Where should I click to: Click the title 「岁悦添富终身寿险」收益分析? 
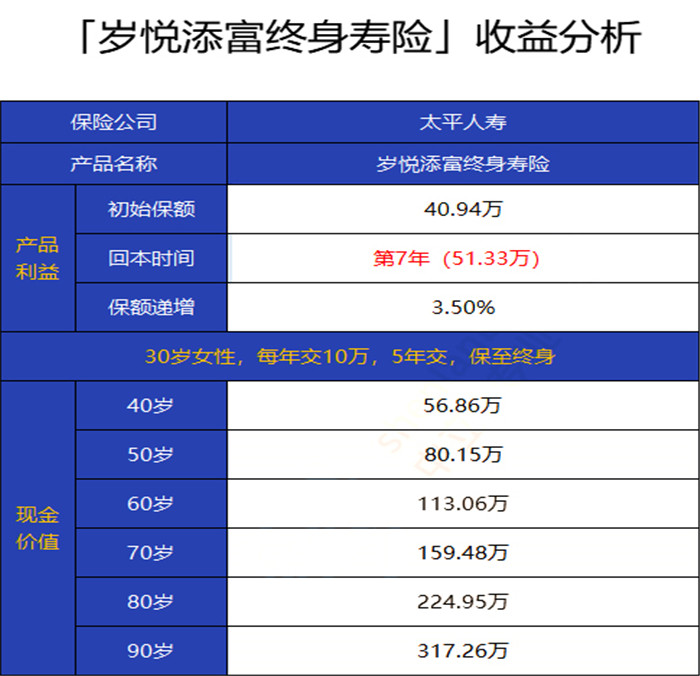point(359,37)
